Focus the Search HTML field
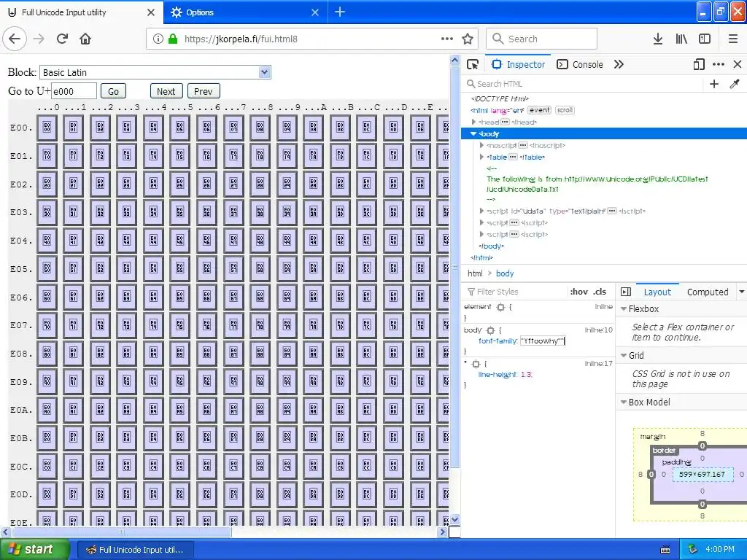Screen dimensions: 747x560 [x=583, y=84]
